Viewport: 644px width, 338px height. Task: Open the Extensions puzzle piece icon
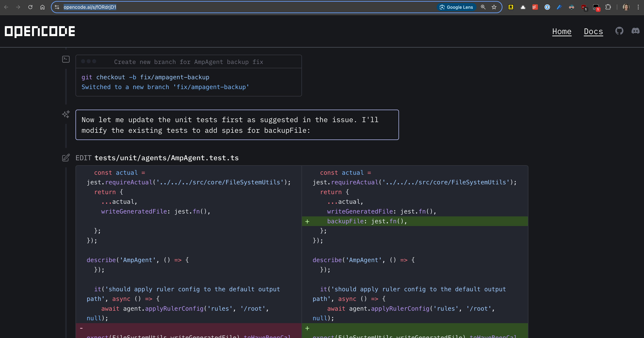(608, 7)
